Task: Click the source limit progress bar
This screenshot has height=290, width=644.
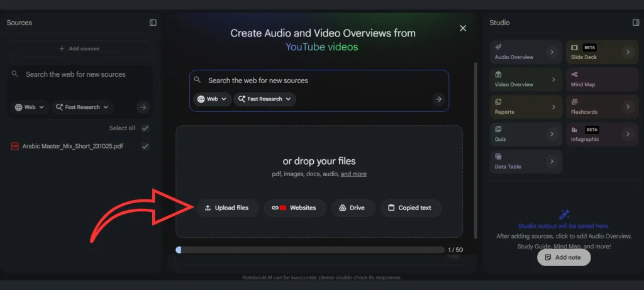Action: [x=310, y=250]
